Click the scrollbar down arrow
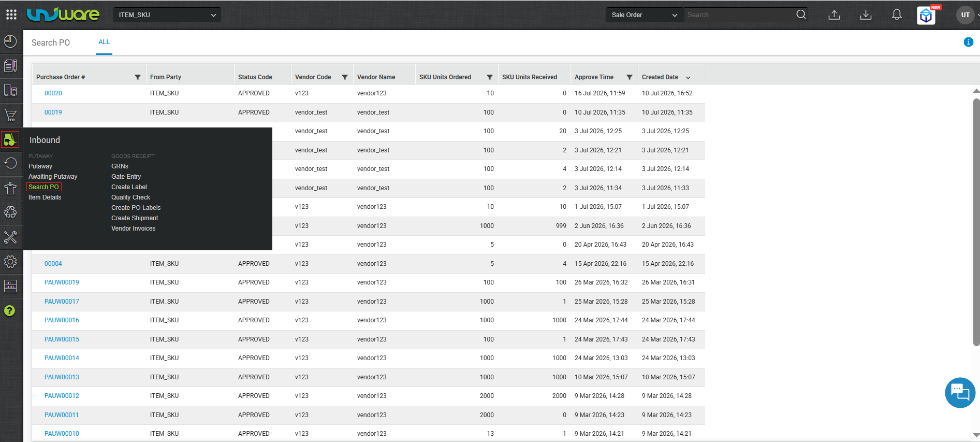The image size is (980, 442). pyautogui.click(x=976, y=435)
